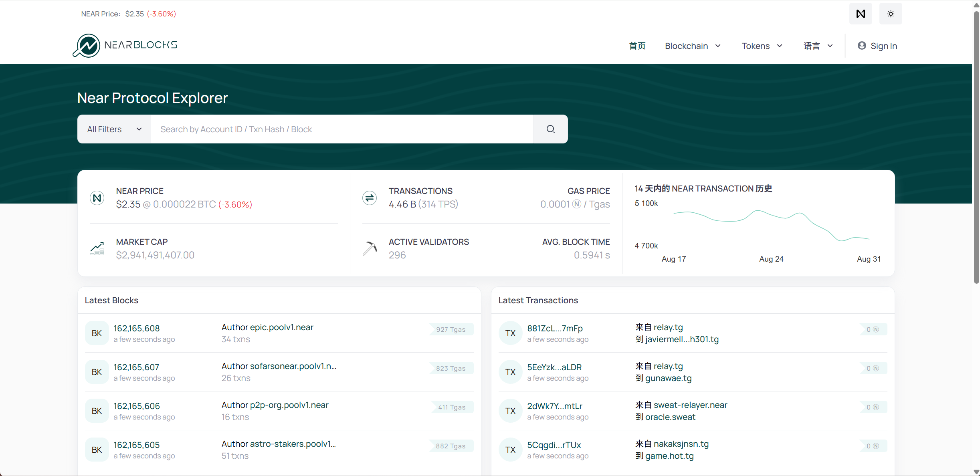Click TX icon for 5EeYzk...aLDR
The height and width of the screenshot is (476, 980).
click(510, 372)
